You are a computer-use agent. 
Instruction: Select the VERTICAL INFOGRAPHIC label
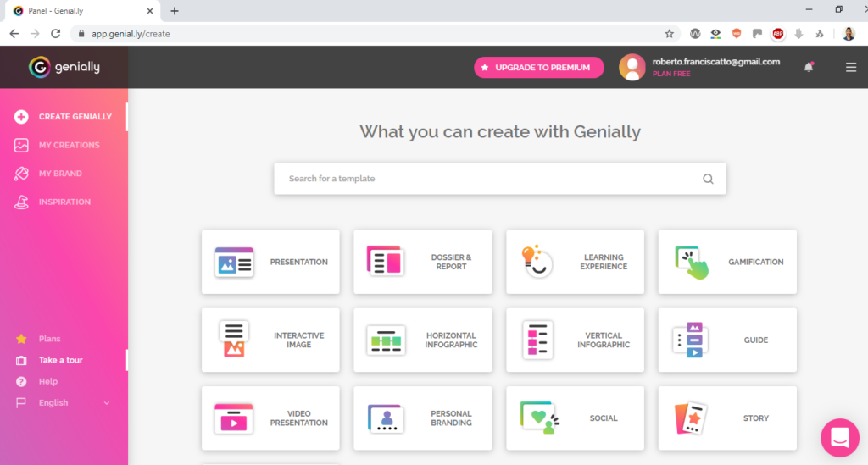[604, 340]
